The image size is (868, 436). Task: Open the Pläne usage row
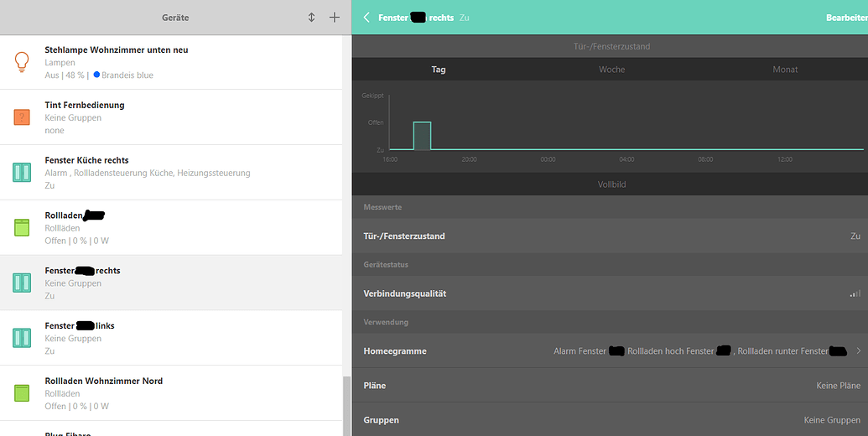pyautogui.click(x=610, y=386)
